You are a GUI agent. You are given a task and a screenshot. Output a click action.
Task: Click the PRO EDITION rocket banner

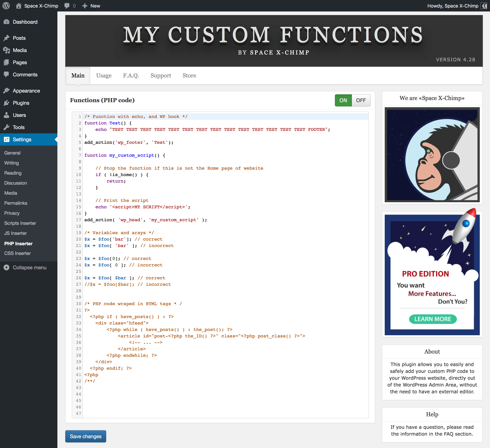coord(432,272)
